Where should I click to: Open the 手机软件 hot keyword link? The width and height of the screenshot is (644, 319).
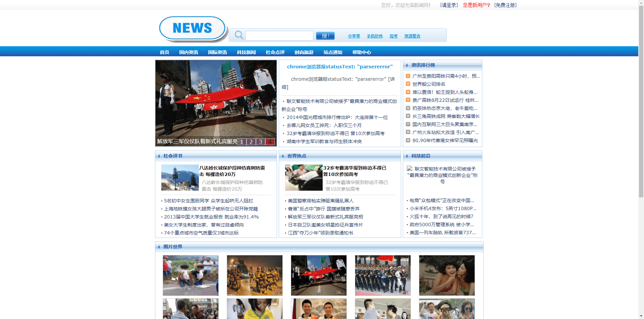click(x=375, y=36)
